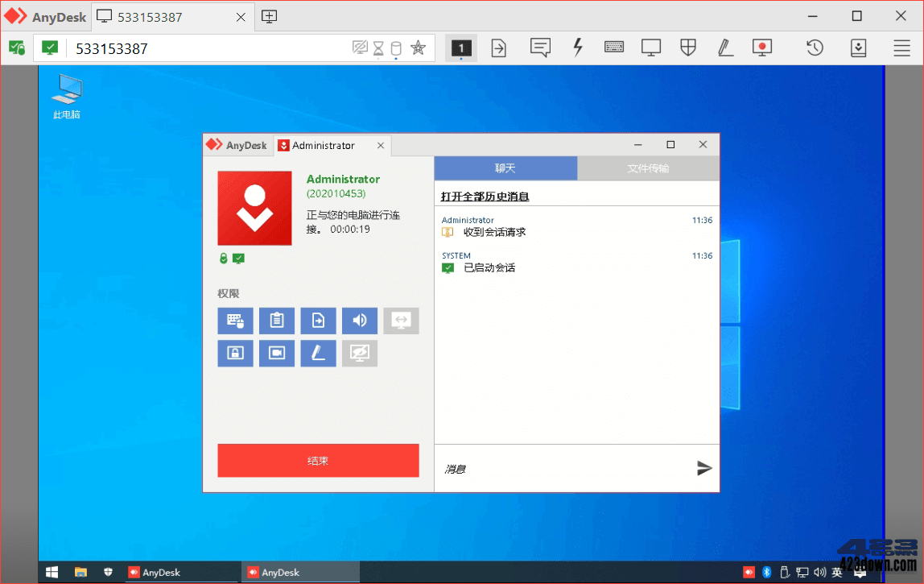
Task: Open the keyboard settings icon
Action: [614, 48]
